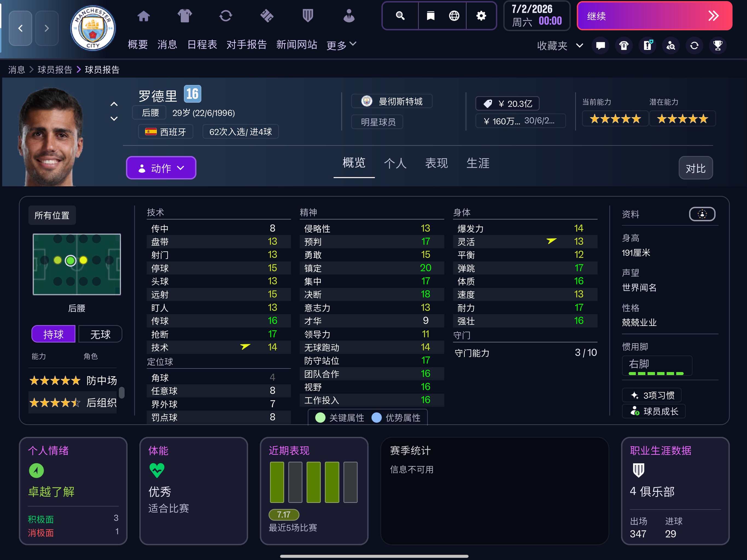Open the 消息 menu item

tap(167, 44)
